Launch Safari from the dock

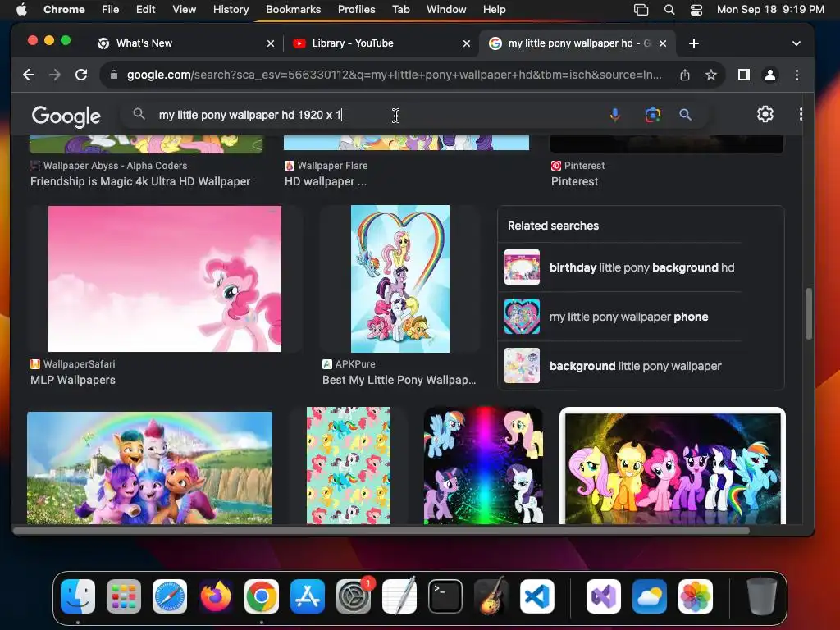pyautogui.click(x=170, y=596)
